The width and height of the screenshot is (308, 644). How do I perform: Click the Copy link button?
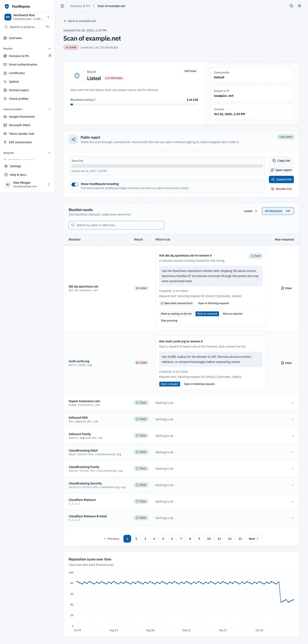[281, 161]
